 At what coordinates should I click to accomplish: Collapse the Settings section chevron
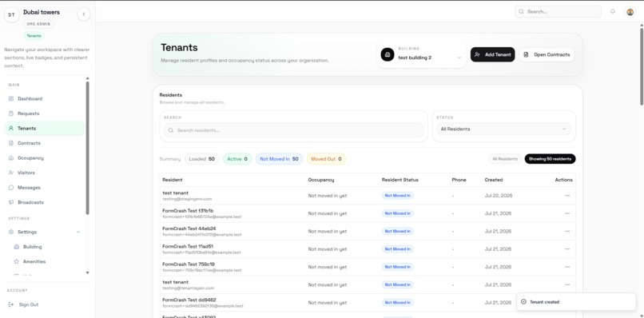78,232
